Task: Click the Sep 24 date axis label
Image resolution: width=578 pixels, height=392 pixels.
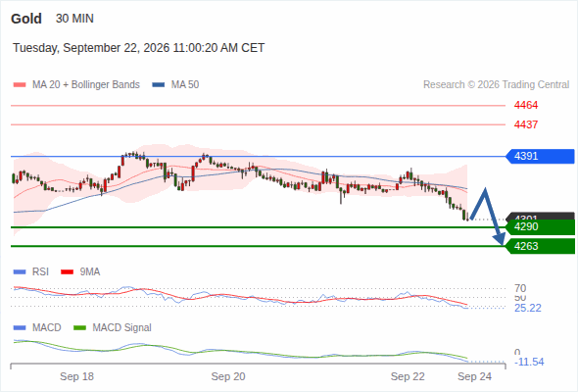Action: click(475, 376)
